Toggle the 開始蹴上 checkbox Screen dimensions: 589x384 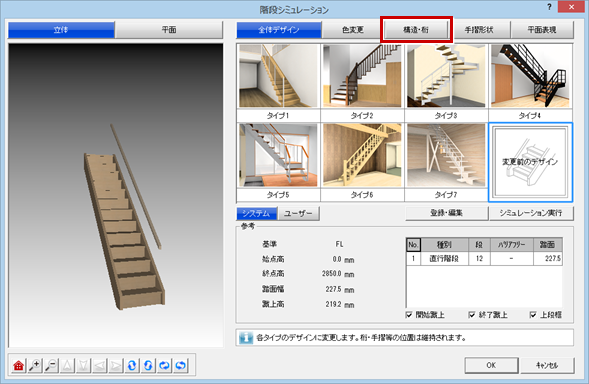409,315
